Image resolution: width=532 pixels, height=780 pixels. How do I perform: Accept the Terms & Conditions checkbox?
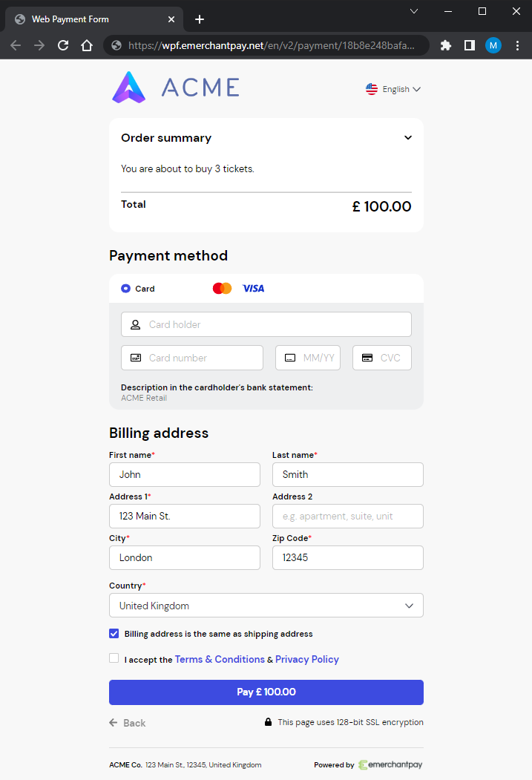tap(114, 658)
